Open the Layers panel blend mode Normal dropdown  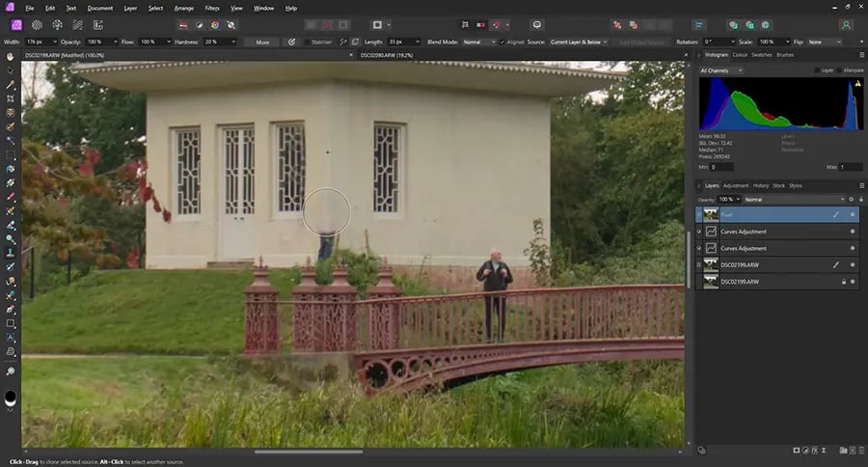tap(795, 200)
